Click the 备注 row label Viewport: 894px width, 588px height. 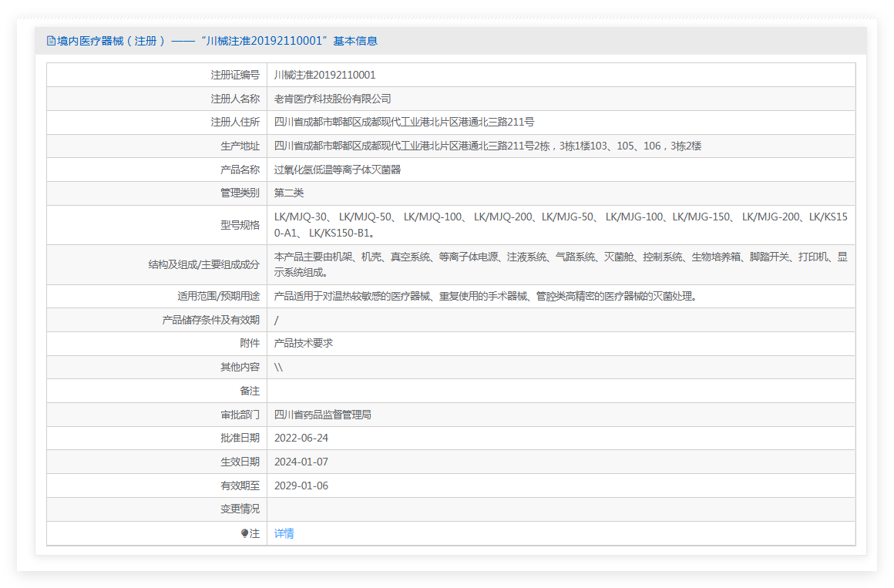[x=250, y=391]
